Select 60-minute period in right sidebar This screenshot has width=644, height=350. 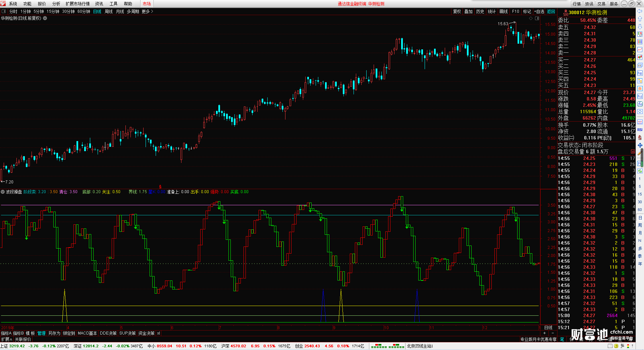click(640, 210)
